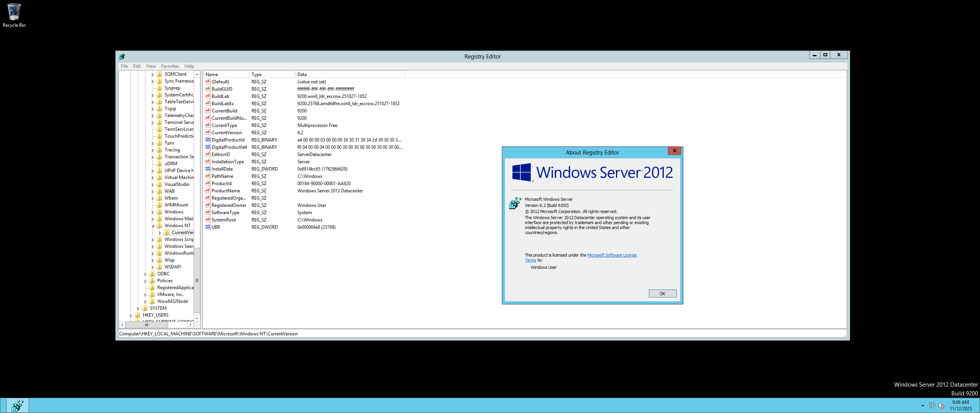980x413 pixels.
Task: Collapse the Windows NT tree node
Action: [153, 226]
